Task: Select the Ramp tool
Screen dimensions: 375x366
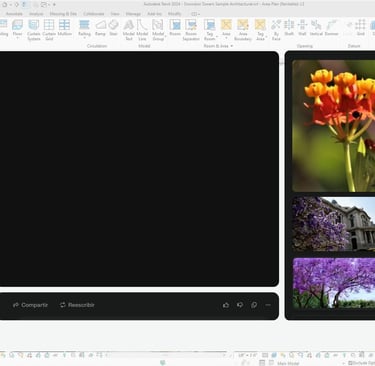Action: pos(100,27)
